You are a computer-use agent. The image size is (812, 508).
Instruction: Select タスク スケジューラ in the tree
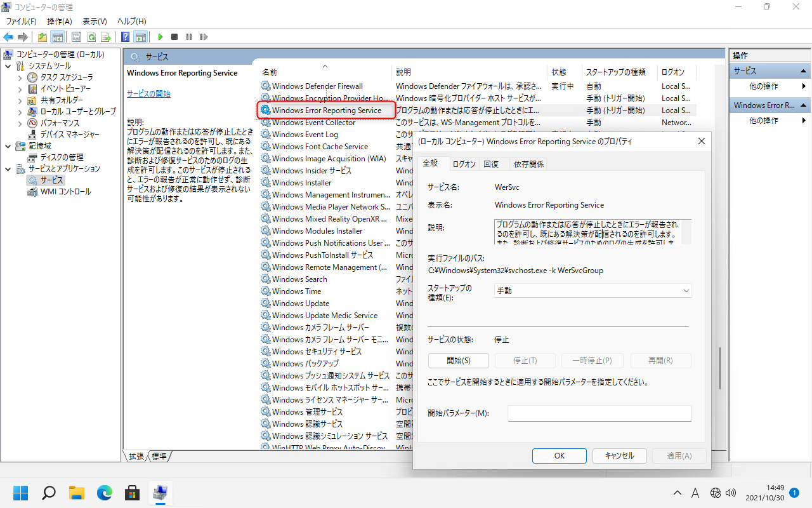click(66, 77)
